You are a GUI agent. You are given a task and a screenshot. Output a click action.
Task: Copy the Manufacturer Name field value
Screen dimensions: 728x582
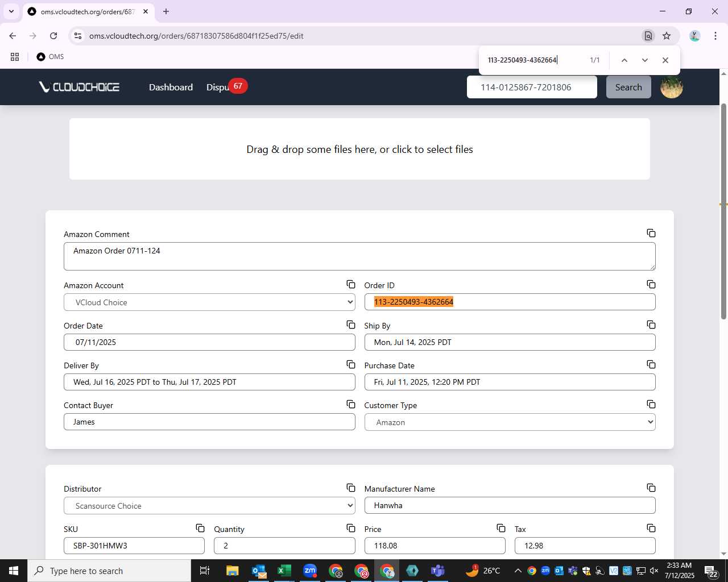click(x=651, y=488)
